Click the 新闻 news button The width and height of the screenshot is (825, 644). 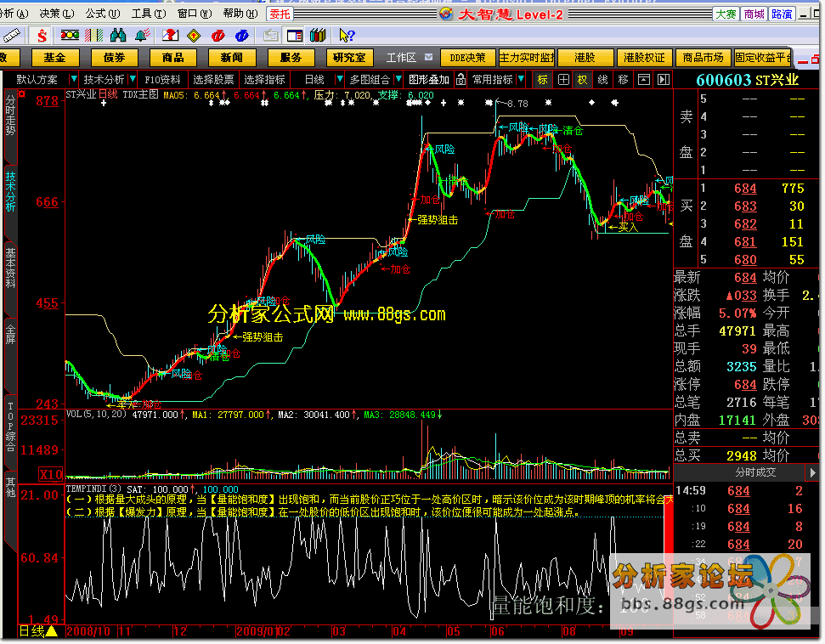pyautogui.click(x=231, y=58)
